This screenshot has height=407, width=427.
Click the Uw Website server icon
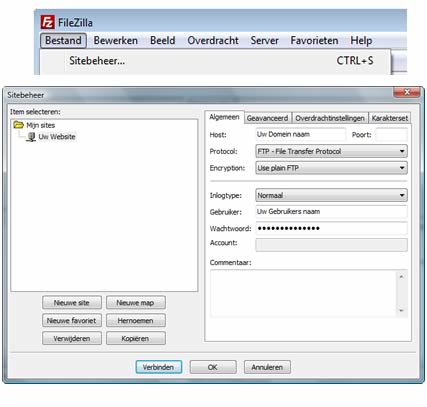[x=31, y=137]
